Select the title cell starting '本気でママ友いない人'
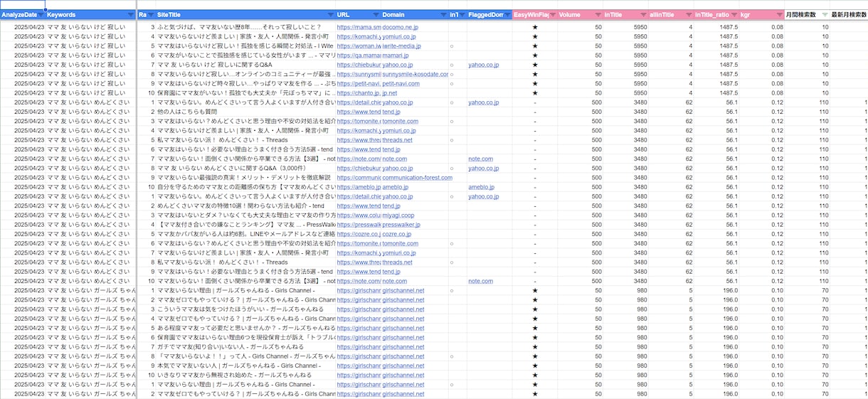The image size is (868, 399). 245,366
